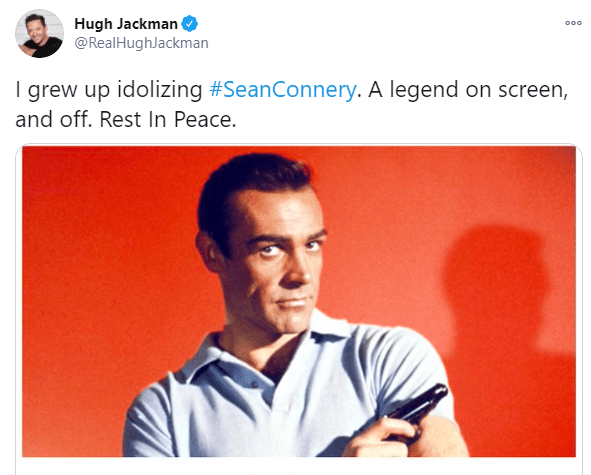The height and width of the screenshot is (475, 591).
Task: Click the pistol in the photo
Action: click(420, 406)
